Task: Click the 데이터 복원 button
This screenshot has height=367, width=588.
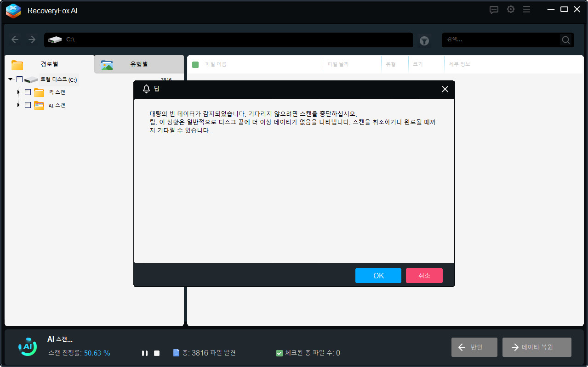Action: (x=537, y=347)
